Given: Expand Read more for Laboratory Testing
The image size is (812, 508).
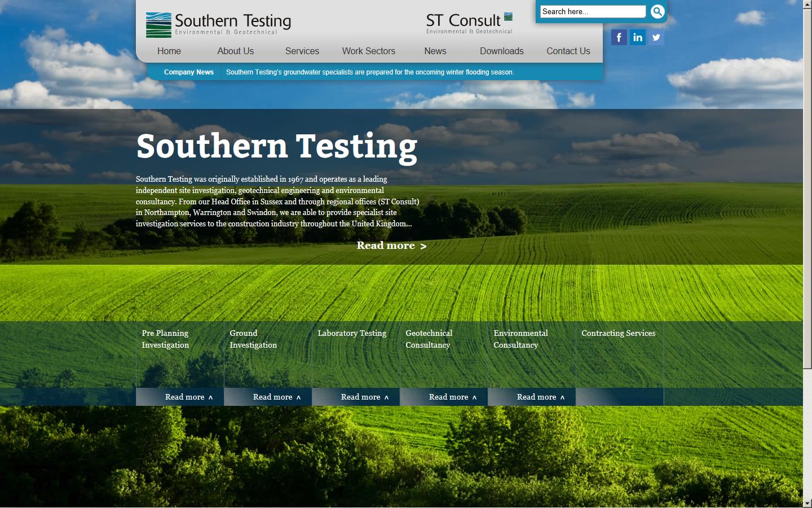Looking at the screenshot, I should point(364,397).
